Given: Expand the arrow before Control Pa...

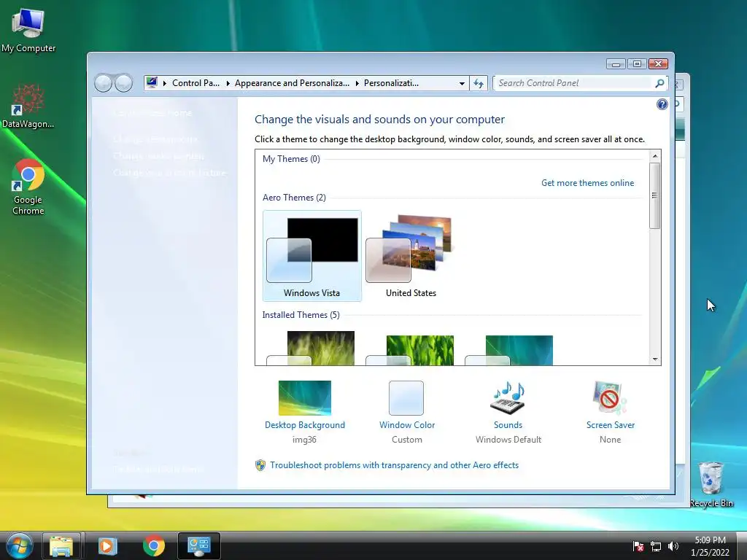Looking at the screenshot, I should pyautogui.click(x=164, y=83).
